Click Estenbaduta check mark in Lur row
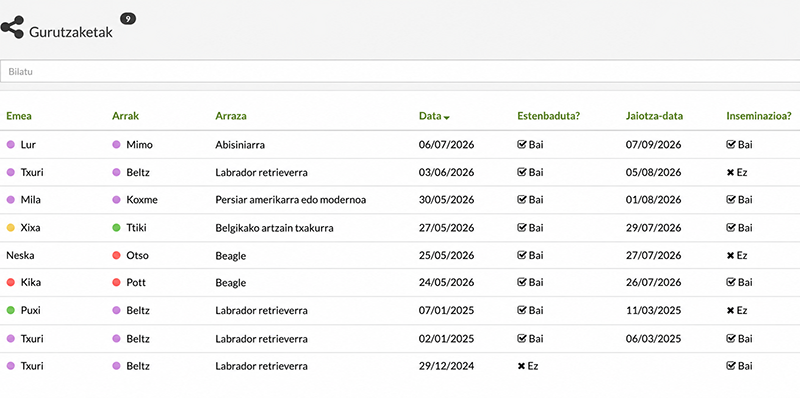 tap(521, 144)
